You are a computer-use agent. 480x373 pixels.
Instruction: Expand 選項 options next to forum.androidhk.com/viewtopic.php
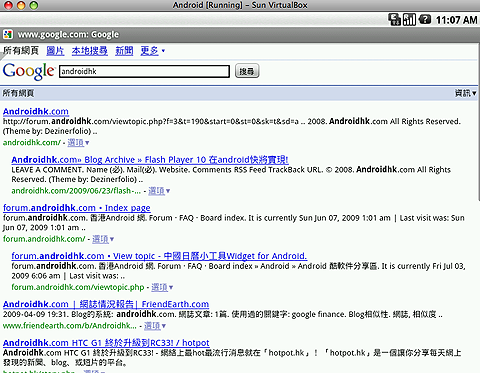[162, 287]
